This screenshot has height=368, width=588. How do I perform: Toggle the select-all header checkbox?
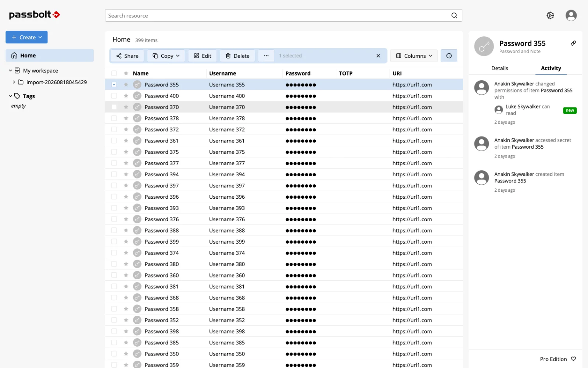coord(114,73)
